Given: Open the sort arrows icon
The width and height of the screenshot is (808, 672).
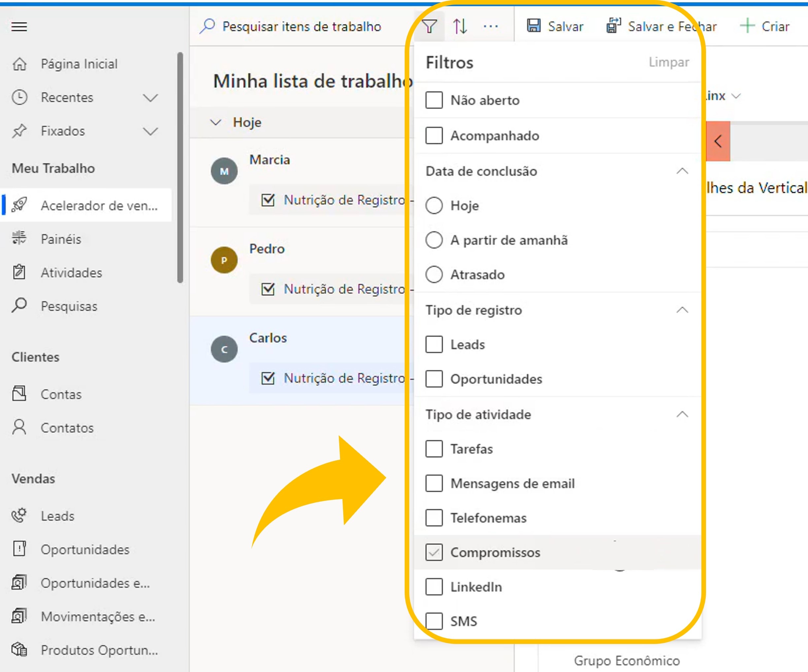Looking at the screenshot, I should [x=460, y=26].
